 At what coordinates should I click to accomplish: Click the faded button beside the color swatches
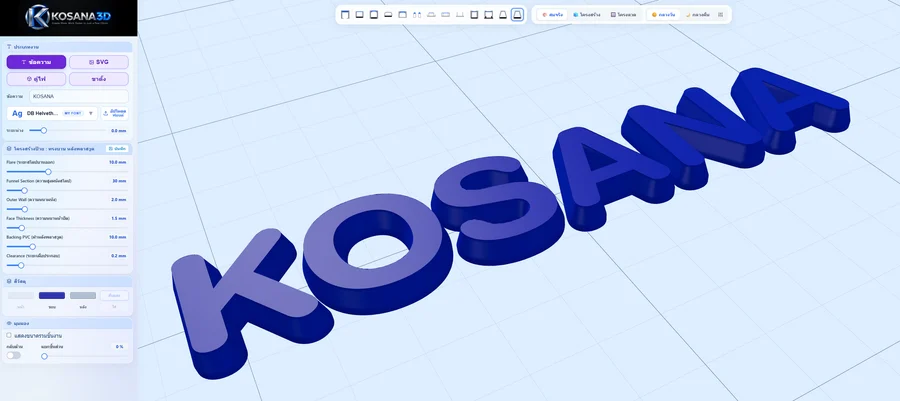pyautogui.click(x=114, y=295)
